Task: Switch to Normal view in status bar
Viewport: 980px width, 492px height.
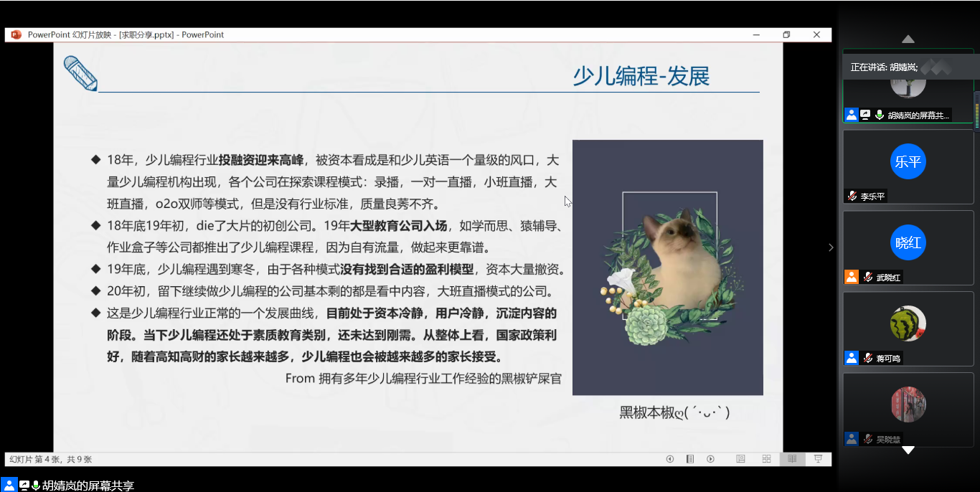Action: [x=740, y=459]
